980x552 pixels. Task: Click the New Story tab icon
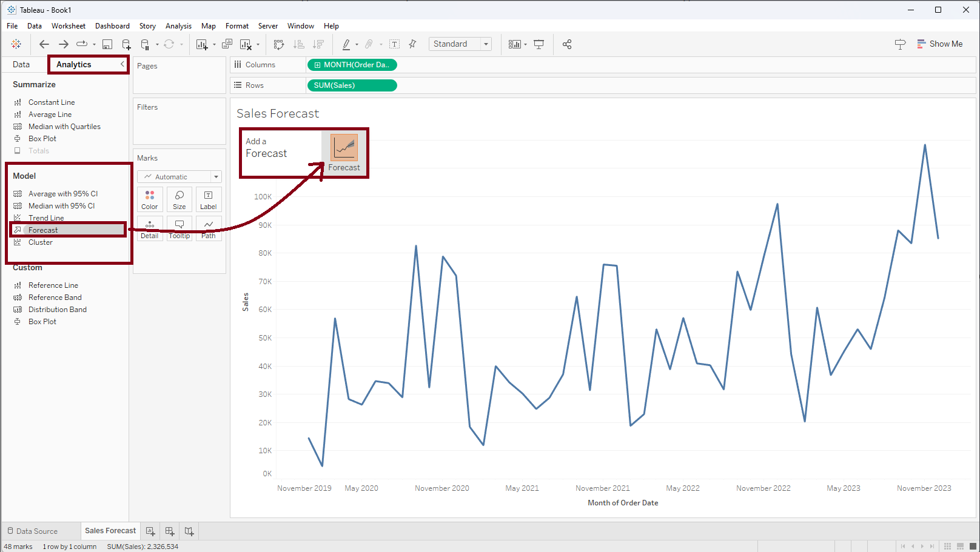point(189,531)
